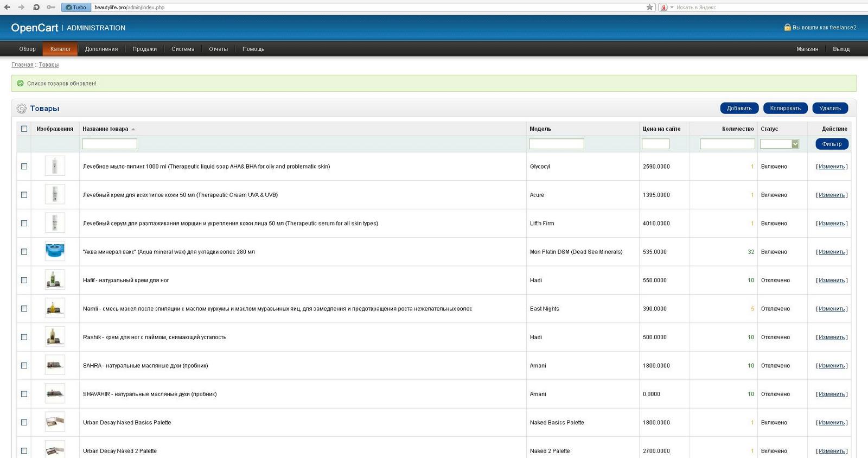Click Изменить link for Urban Decay Naked Basics
Screen dimensions: 868x458
click(832, 423)
